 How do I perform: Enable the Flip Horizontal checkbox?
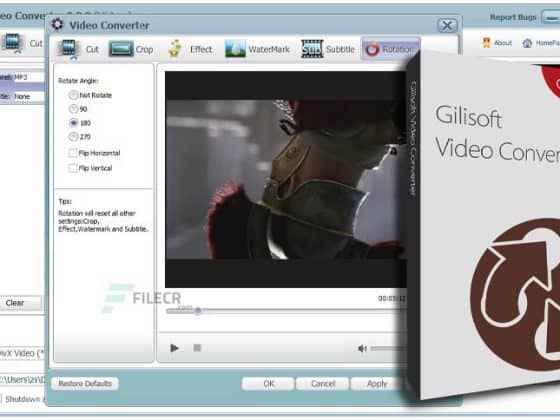click(x=73, y=153)
